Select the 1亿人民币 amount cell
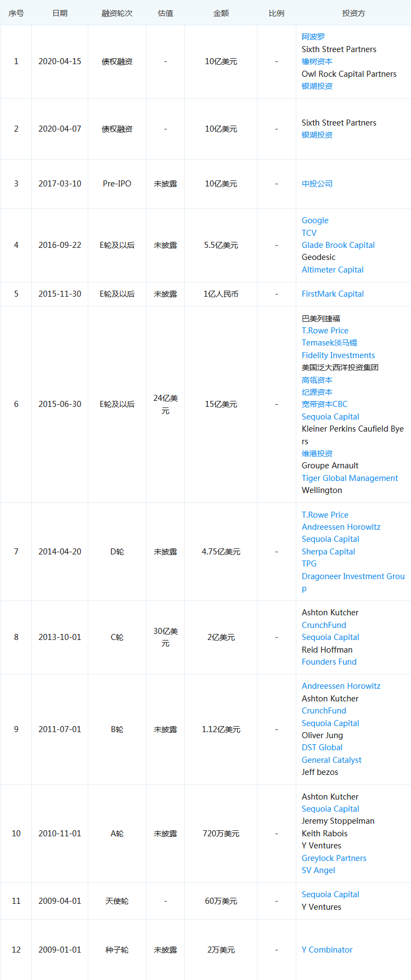 click(x=221, y=294)
